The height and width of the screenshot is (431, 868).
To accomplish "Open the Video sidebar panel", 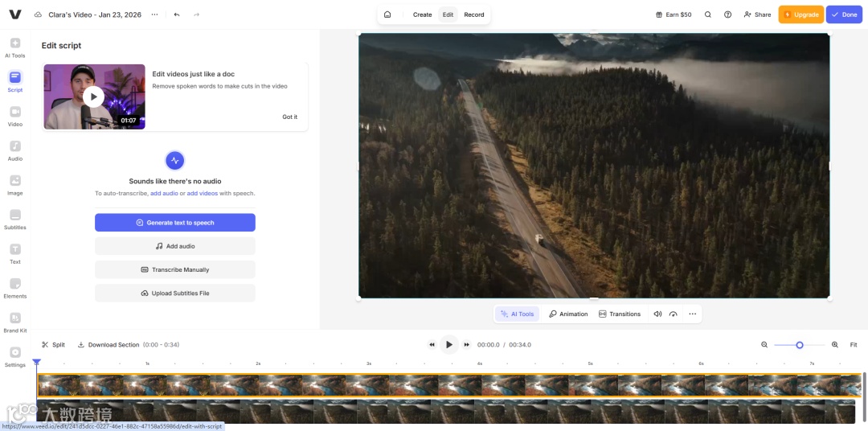I will [x=15, y=117].
